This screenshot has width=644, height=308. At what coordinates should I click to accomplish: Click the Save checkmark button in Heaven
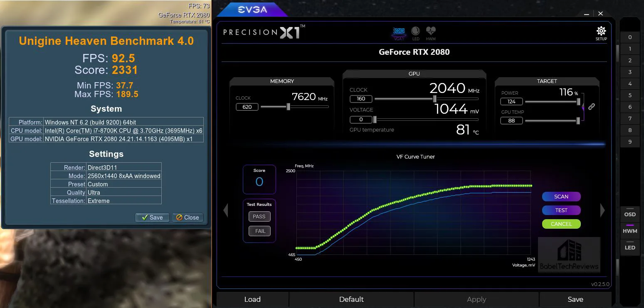coord(152,218)
